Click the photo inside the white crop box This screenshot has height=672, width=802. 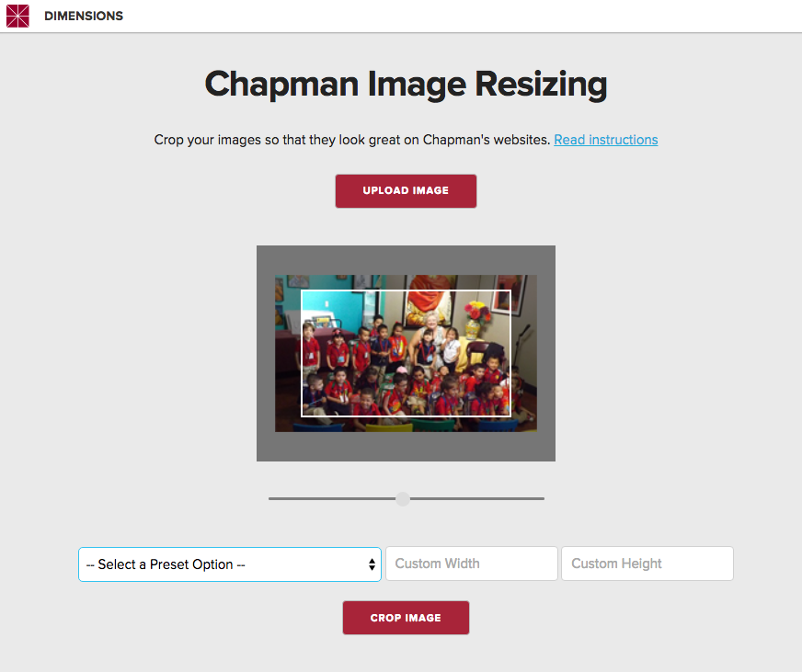tap(406, 353)
